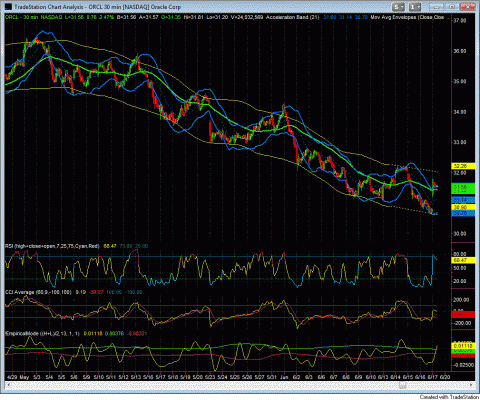Viewport: 480px width, 400px height.
Task: Click the left arrow of horizontal scrollbar
Action: [x=8, y=385]
